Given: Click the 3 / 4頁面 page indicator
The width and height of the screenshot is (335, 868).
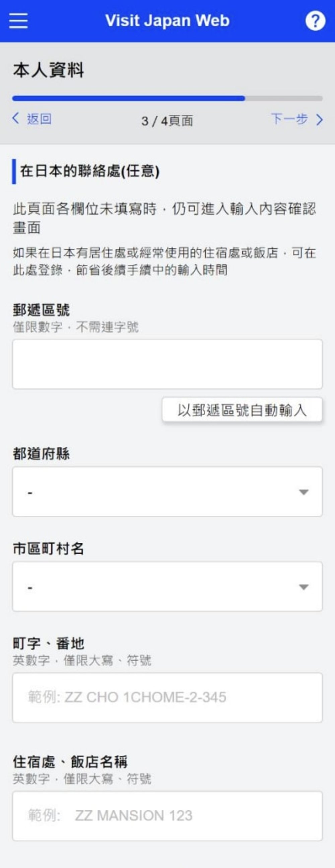Looking at the screenshot, I should 167,121.
